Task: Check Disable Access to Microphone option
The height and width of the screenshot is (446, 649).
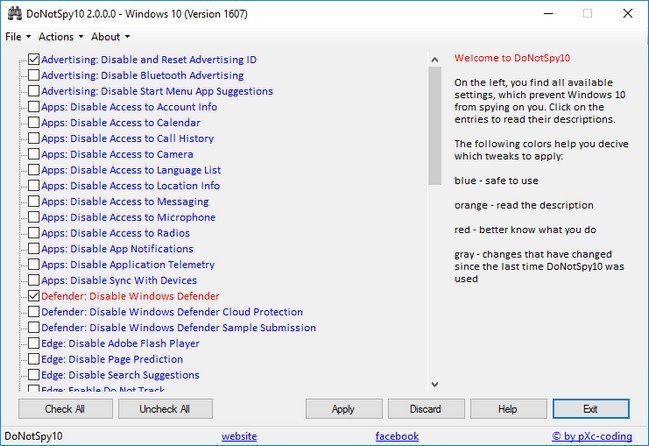Action: pyautogui.click(x=34, y=218)
